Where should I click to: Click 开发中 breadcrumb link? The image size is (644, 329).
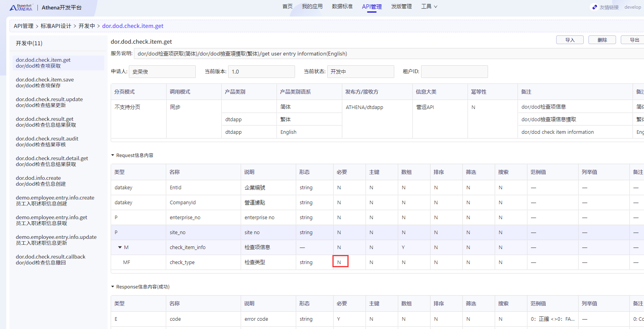tap(87, 26)
